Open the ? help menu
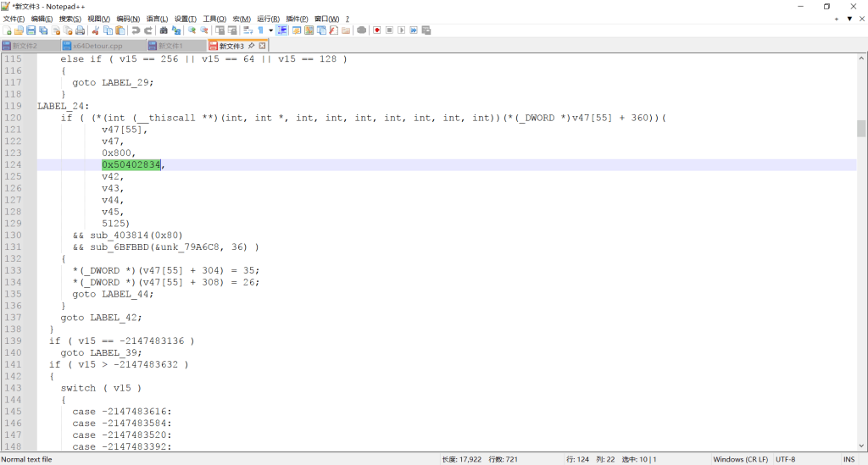 pyautogui.click(x=347, y=19)
